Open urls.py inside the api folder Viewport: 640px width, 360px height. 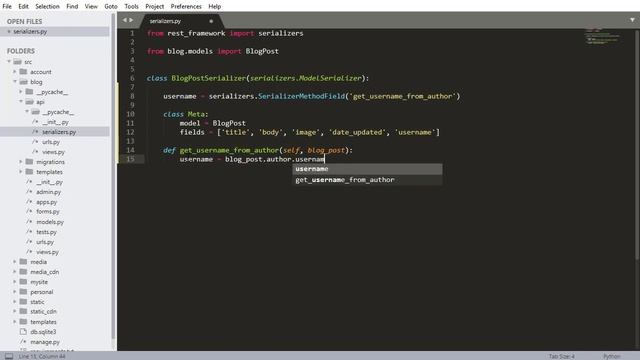tap(51, 142)
